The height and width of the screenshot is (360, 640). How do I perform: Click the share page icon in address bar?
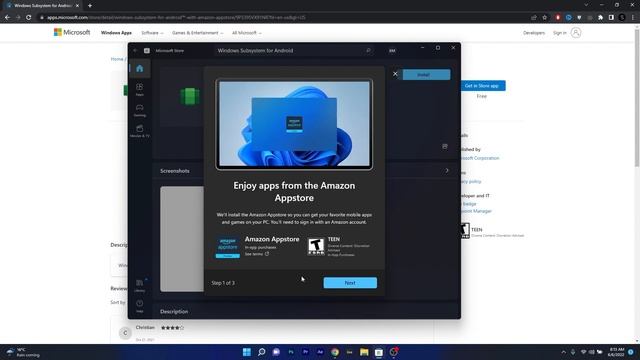coord(534,18)
